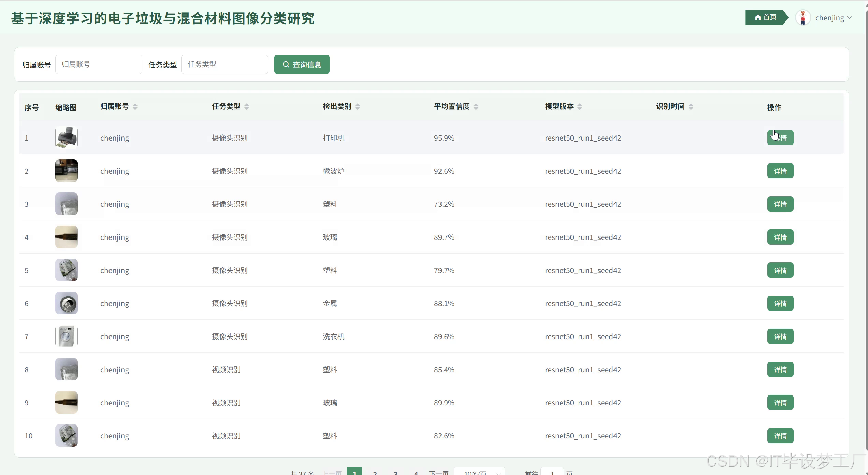This screenshot has height=475, width=868.
Task: Open 详情 for the 金属 row
Action: click(780, 303)
